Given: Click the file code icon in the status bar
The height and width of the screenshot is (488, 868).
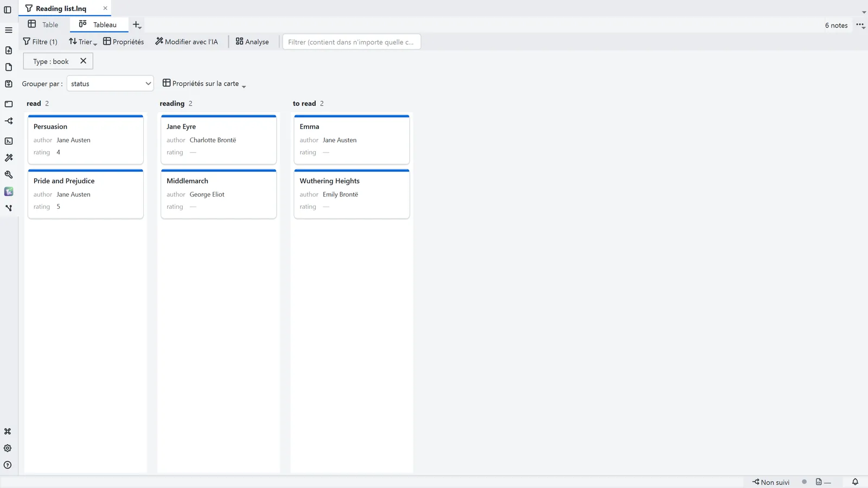Looking at the screenshot, I should (x=819, y=482).
